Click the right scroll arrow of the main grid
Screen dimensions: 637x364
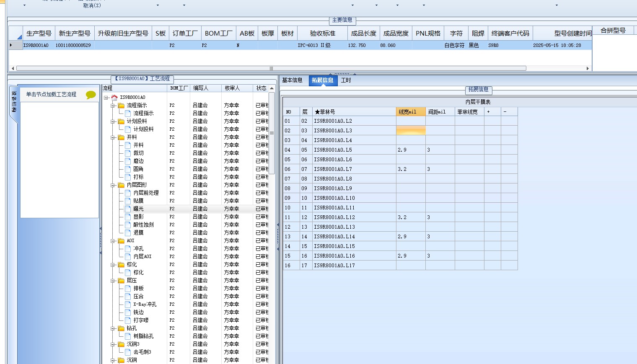pyautogui.click(x=588, y=68)
